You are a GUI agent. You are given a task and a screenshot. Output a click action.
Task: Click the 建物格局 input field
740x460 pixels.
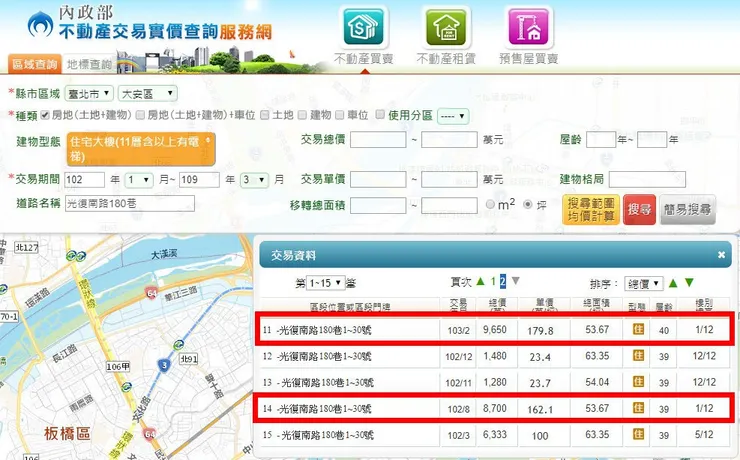click(x=647, y=179)
